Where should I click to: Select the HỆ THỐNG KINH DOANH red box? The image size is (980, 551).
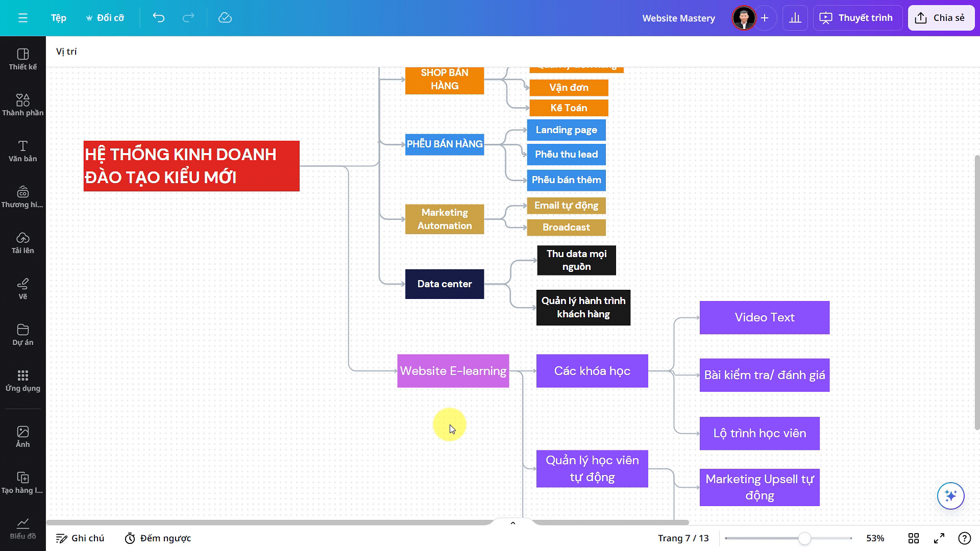click(191, 166)
